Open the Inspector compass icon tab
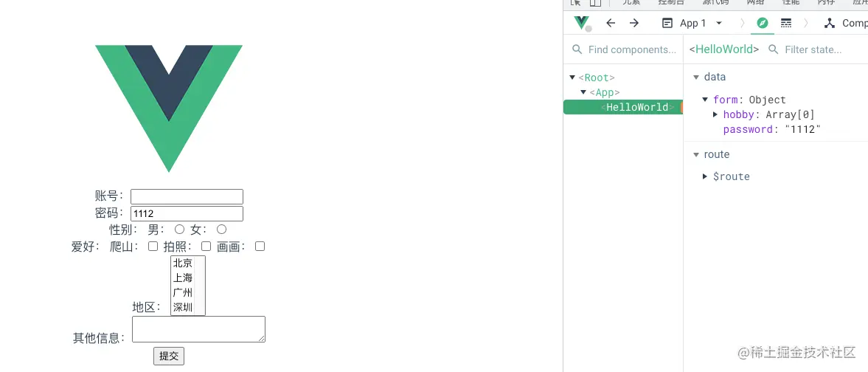The image size is (868, 372). click(x=763, y=23)
